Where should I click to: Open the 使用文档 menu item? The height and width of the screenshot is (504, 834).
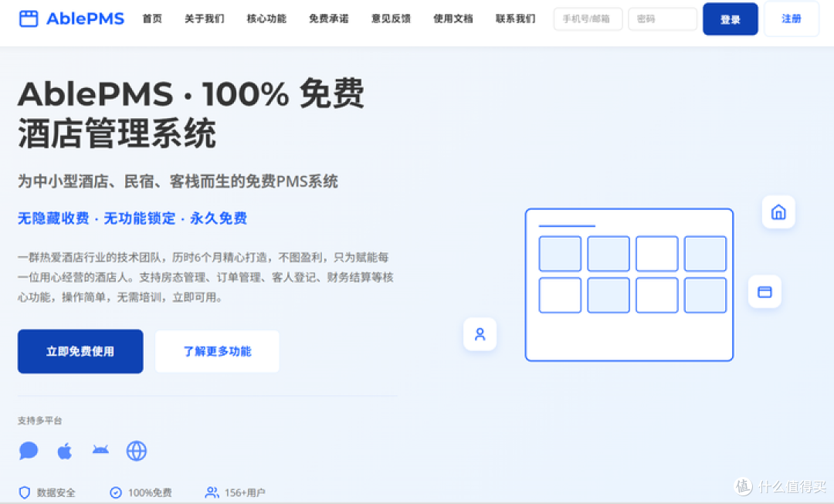(453, 19)
